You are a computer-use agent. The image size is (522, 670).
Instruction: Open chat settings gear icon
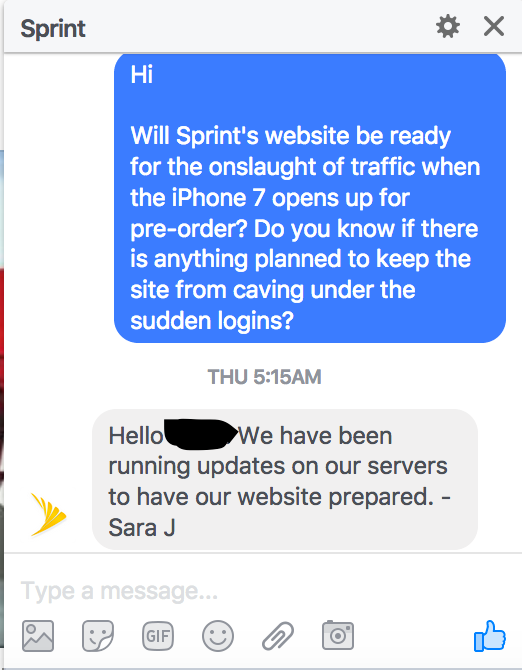pos(448,26)
